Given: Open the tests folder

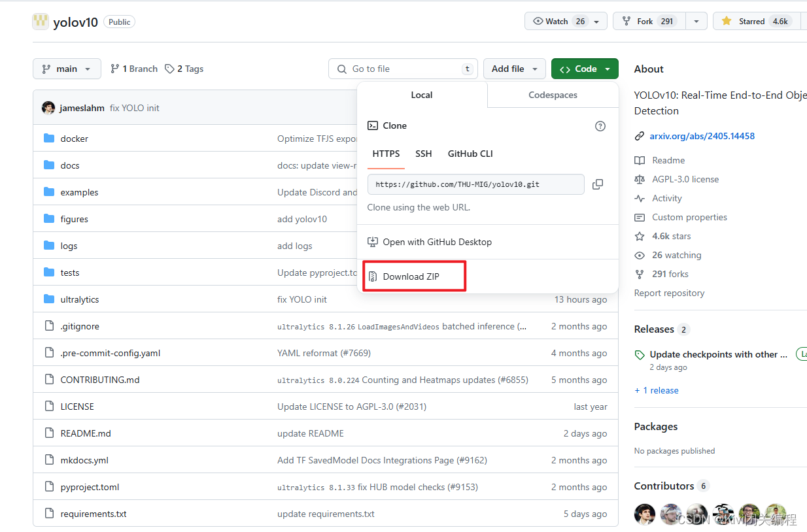Looking at the screenshot, I should [x=70, y=273].
